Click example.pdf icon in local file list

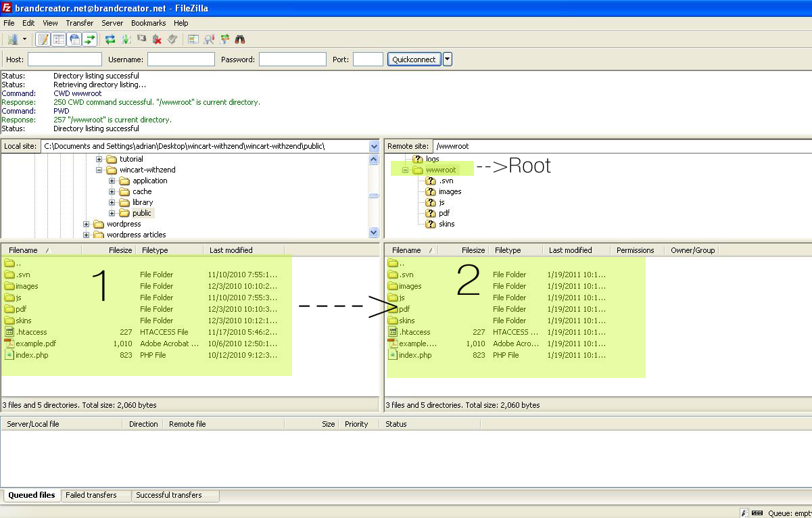click(x=9, y=344)
